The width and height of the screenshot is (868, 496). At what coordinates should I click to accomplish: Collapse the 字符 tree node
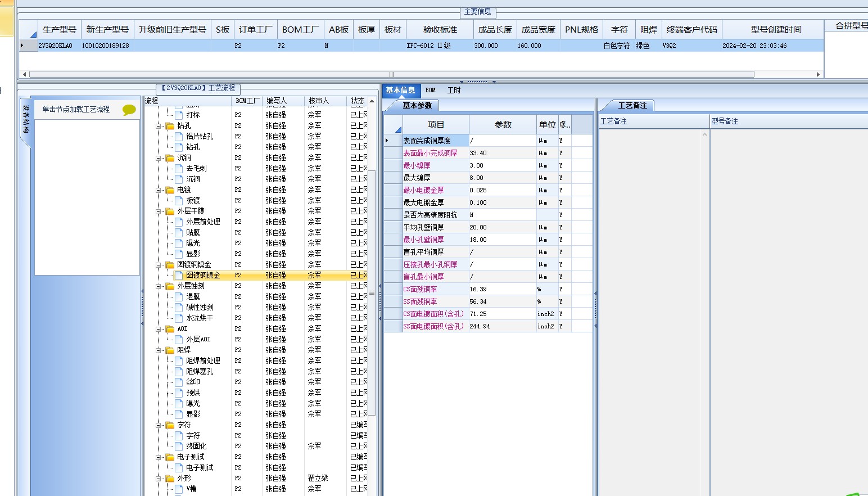click(159, 425)
